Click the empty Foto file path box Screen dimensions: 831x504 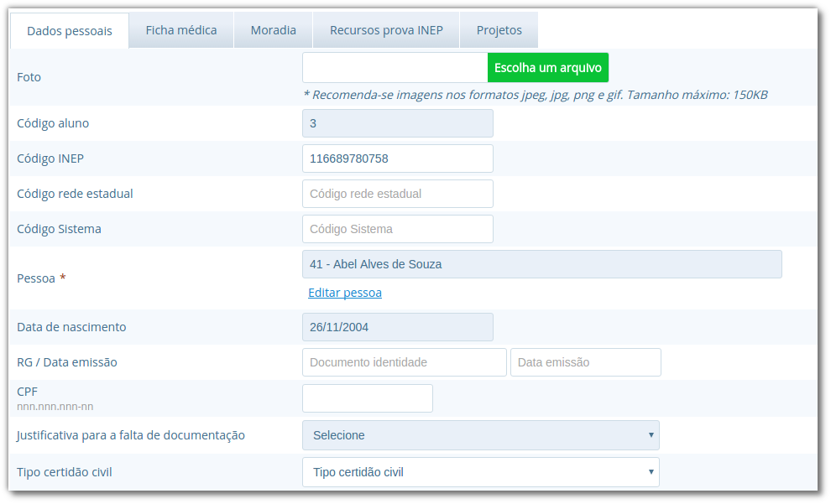pos(395,67)
